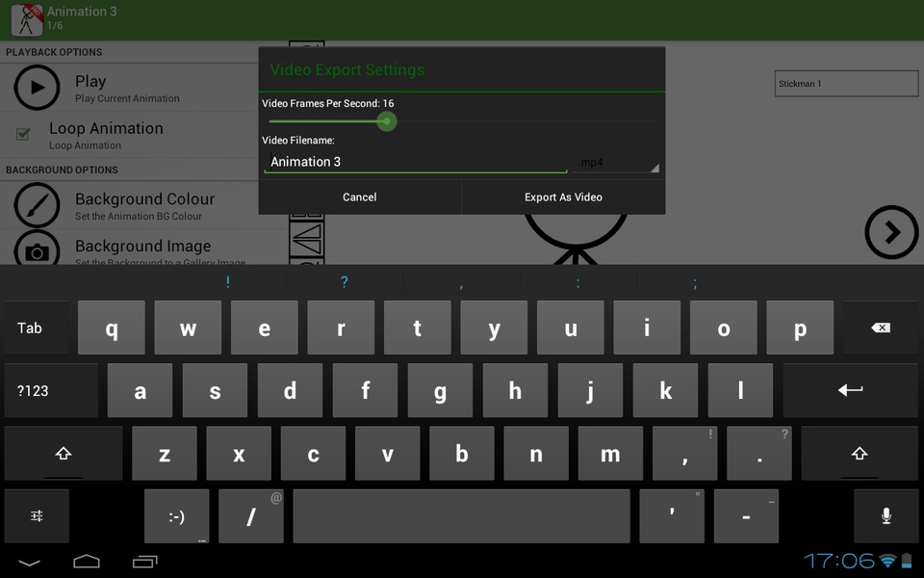Viewport: 924px width, 578px height.
Task: Click the Video Filename input field
Action: [x=416, y=162]
